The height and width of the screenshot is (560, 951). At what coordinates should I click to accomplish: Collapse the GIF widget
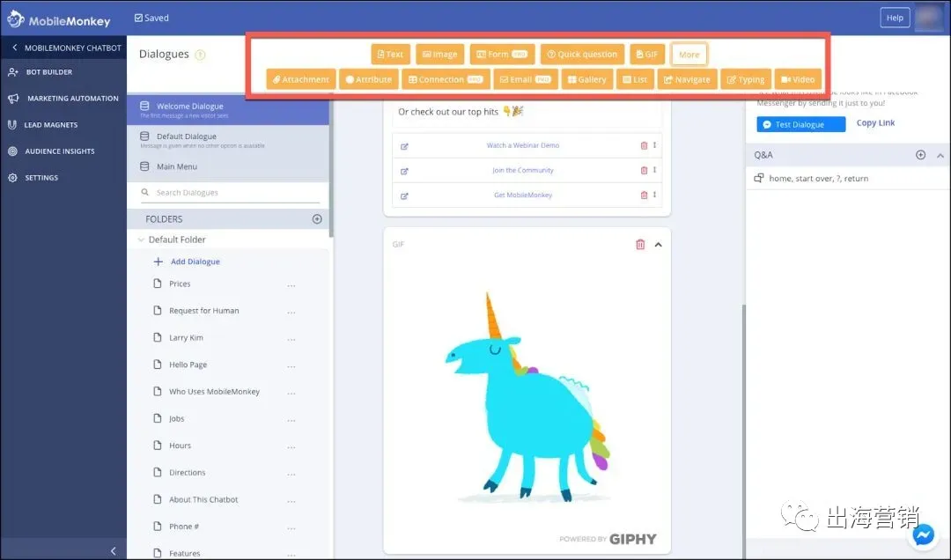[658, 245]
